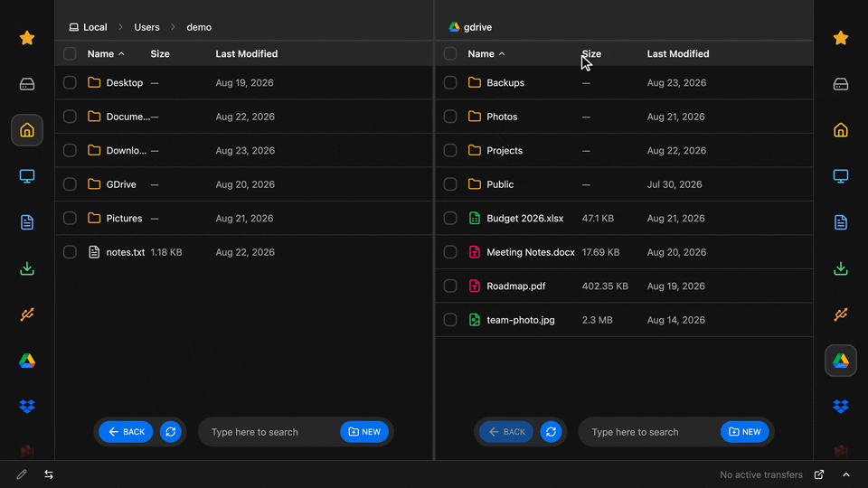Open Favorites star in right sidebar

[841, 38]
